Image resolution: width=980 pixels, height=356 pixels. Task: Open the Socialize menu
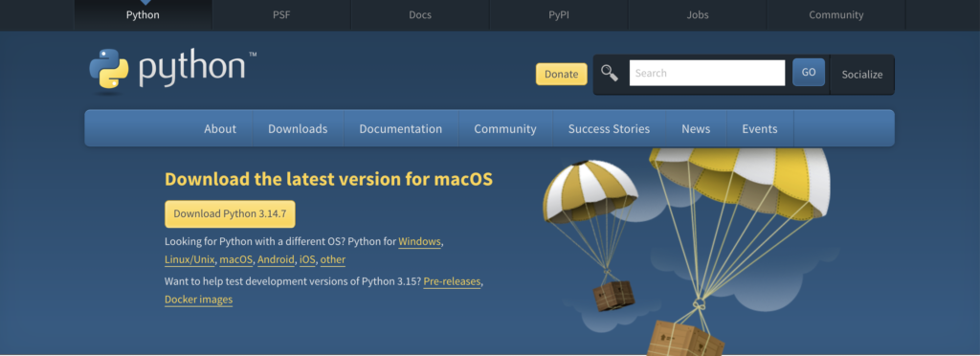pyautogui.click(x=862, y=75)
